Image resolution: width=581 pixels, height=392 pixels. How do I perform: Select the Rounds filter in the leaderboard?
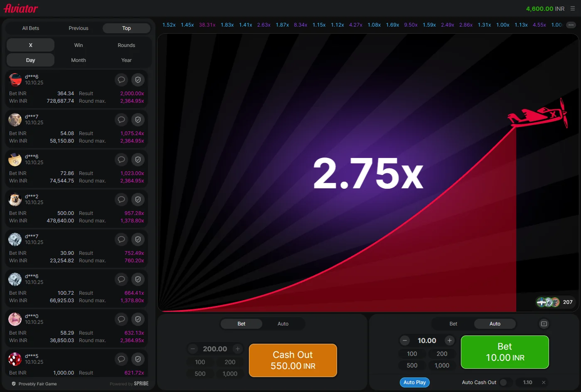pyautogui.click(x=126, y=45)
